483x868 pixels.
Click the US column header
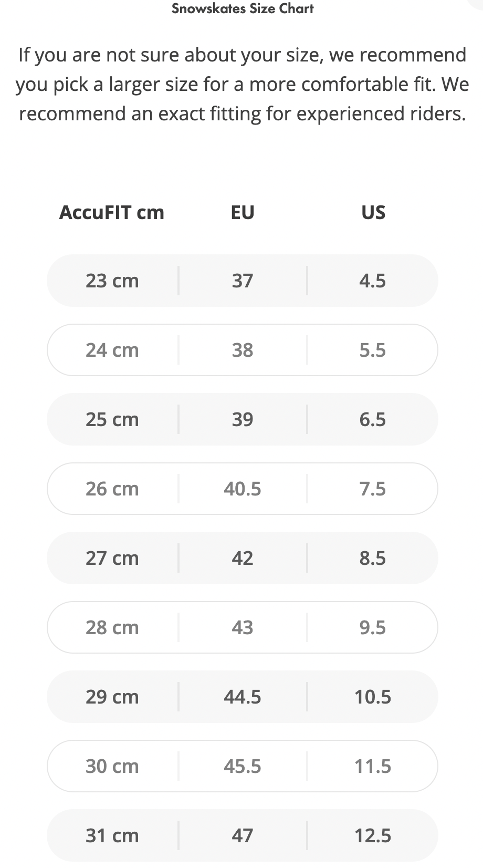click(x=373, y=212)
